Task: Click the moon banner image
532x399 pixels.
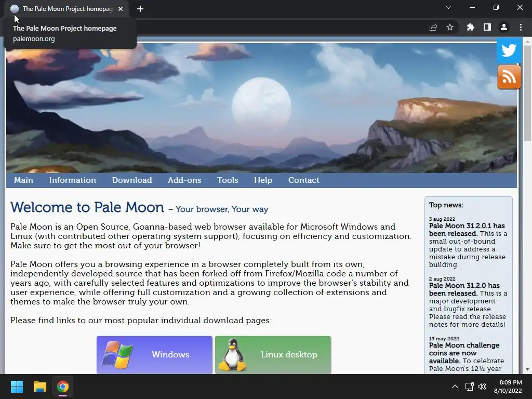Action: pyautogui.click(x=261, y=108)
